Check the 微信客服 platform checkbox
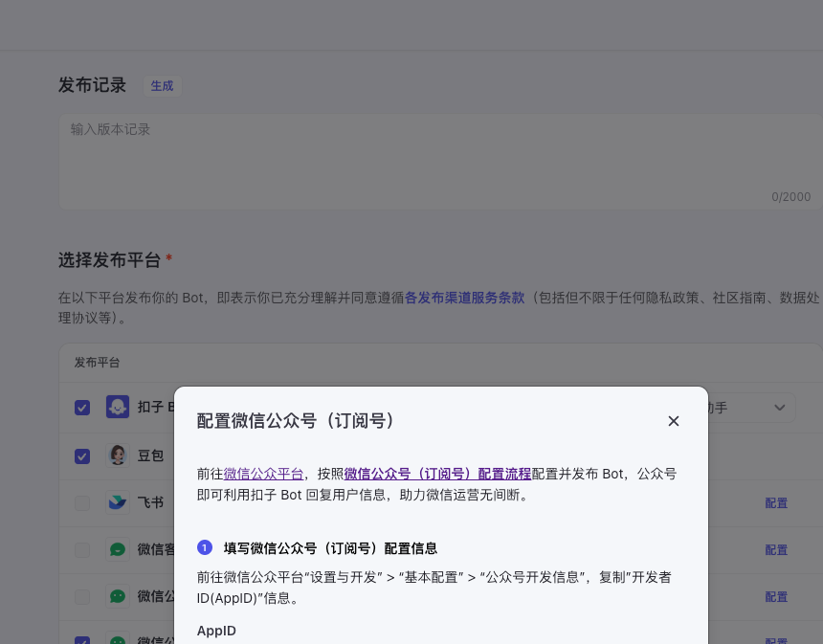Viewport: 823px width, 644px height. [82, 550]
